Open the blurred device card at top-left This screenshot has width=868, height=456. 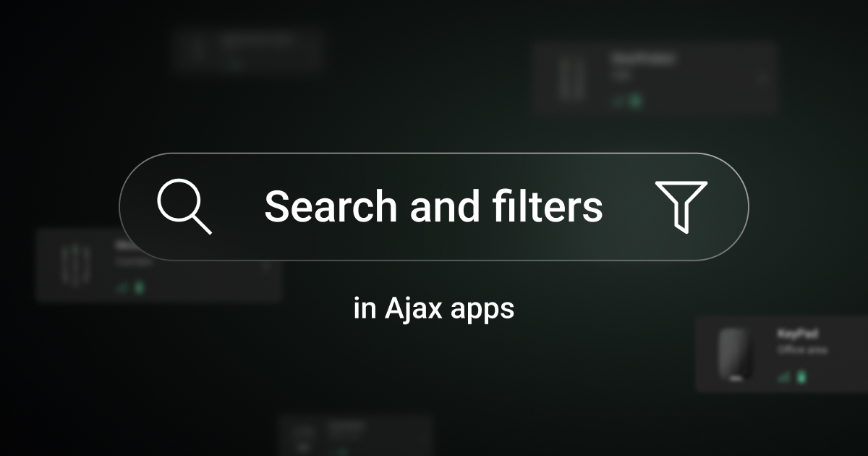click(247, 49)
